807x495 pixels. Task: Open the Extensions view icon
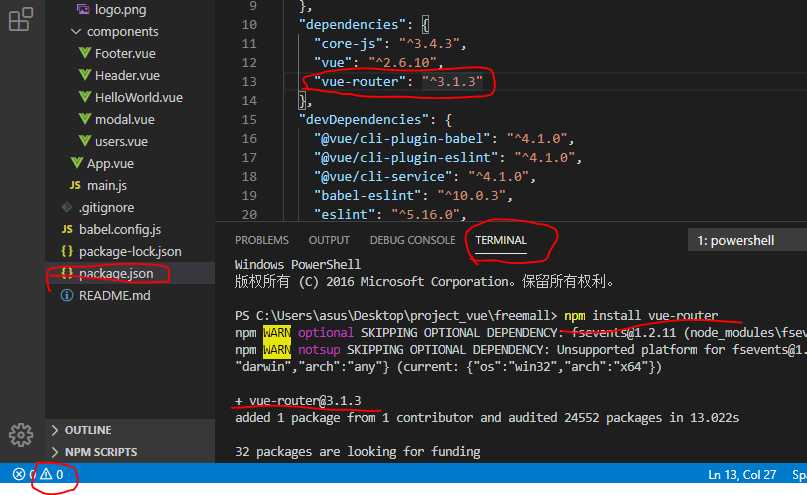click(21, 19)
